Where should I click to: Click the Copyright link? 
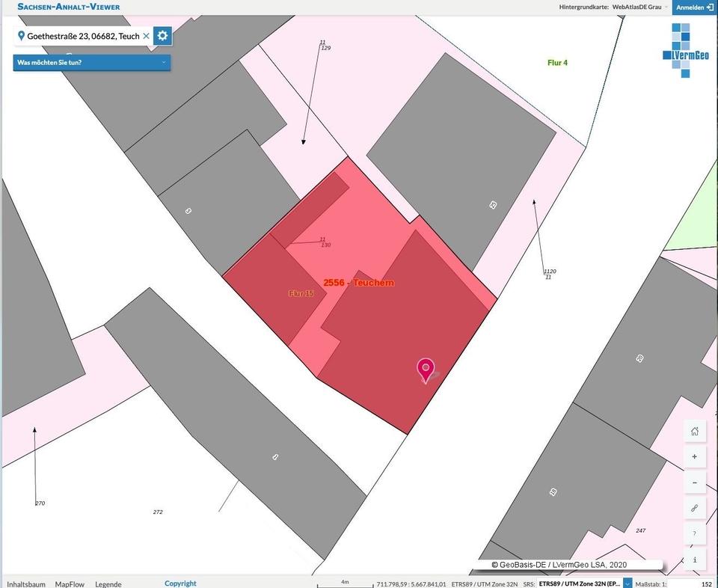(180, 584)
